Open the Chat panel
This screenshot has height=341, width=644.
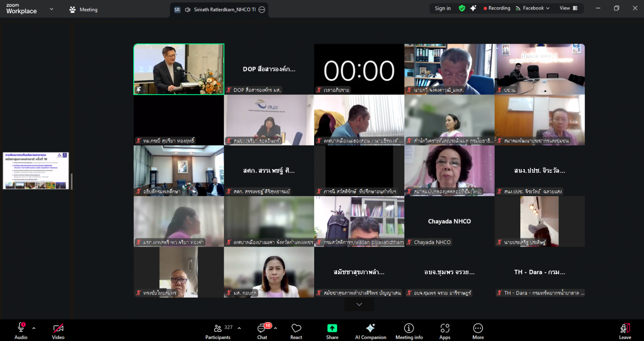click(262, 331)
